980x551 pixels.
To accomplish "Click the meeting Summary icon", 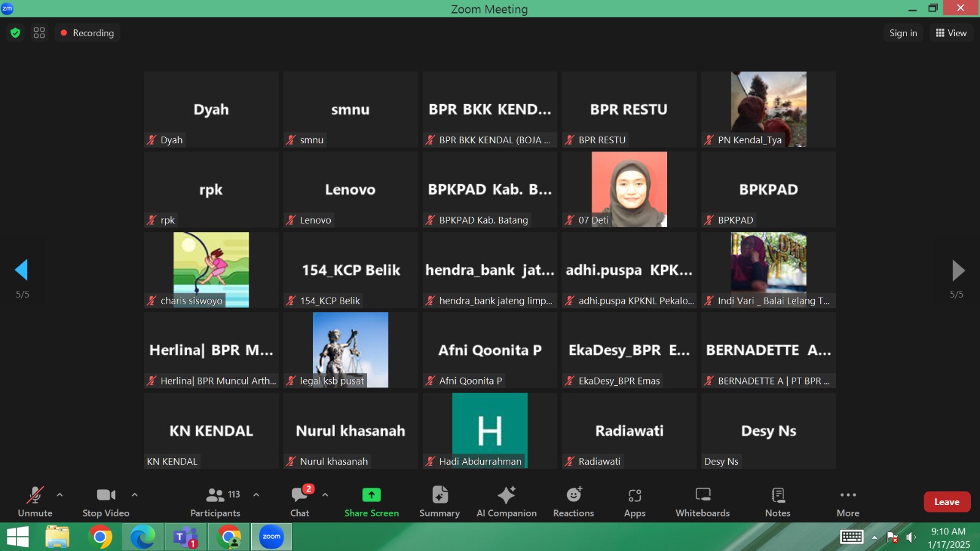I will click(x=439, y=501).
